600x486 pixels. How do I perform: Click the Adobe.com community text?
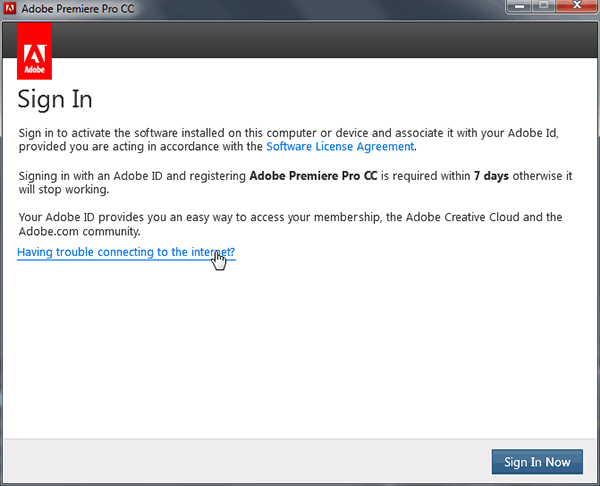pyautogui.click(x=79, y=232)
